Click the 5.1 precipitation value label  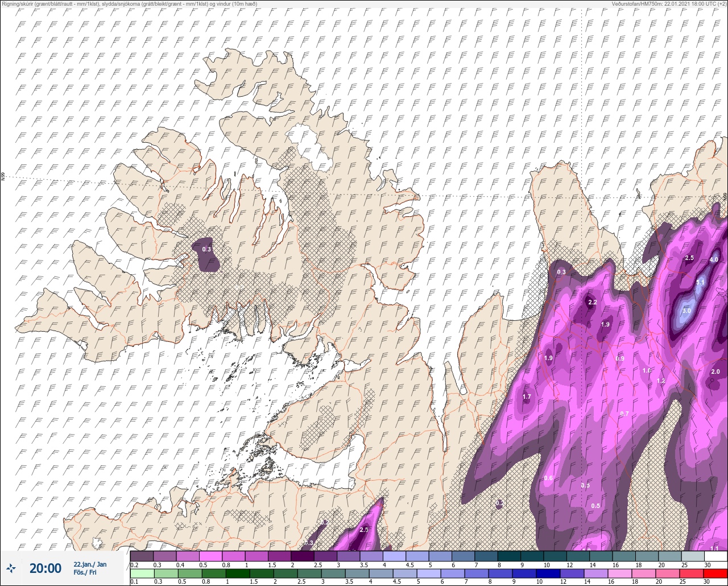pyautogui.click(x=701, y=282)
